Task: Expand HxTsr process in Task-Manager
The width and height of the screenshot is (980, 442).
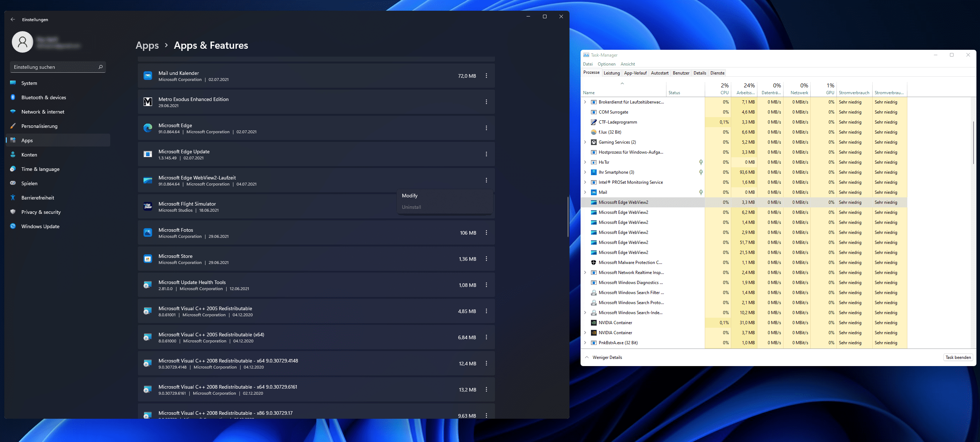Action: [x=585, y=162]
